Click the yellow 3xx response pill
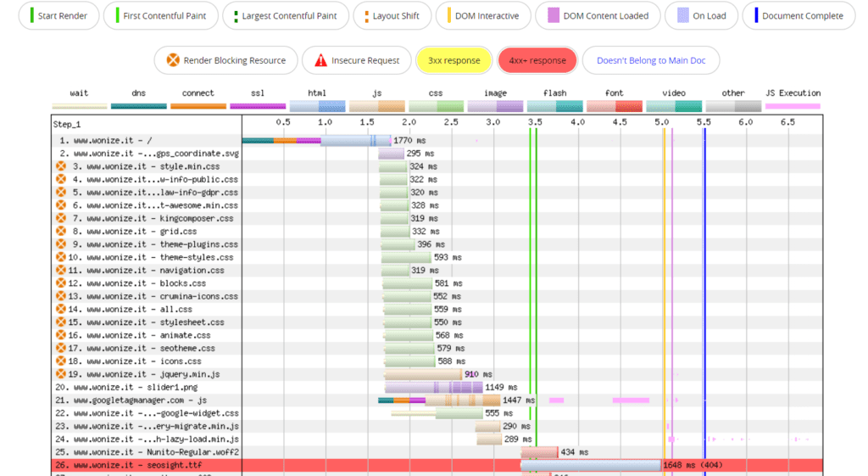 (454, 60)
